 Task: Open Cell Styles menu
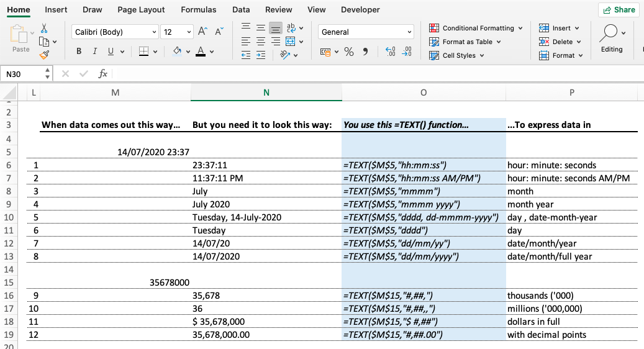[456, 55]
